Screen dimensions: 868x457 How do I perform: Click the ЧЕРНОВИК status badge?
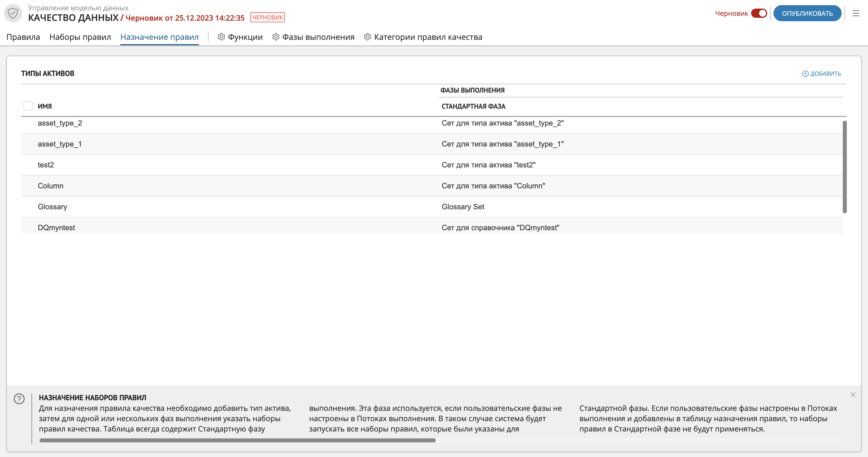point(268,17)
